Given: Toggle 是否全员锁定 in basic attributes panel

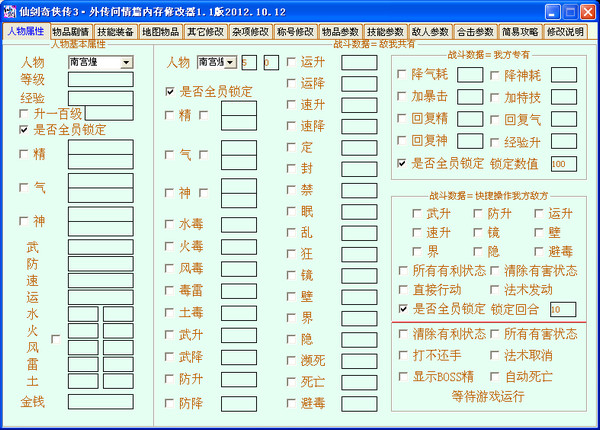Looking at the screenshot, I should click(24, 130).
